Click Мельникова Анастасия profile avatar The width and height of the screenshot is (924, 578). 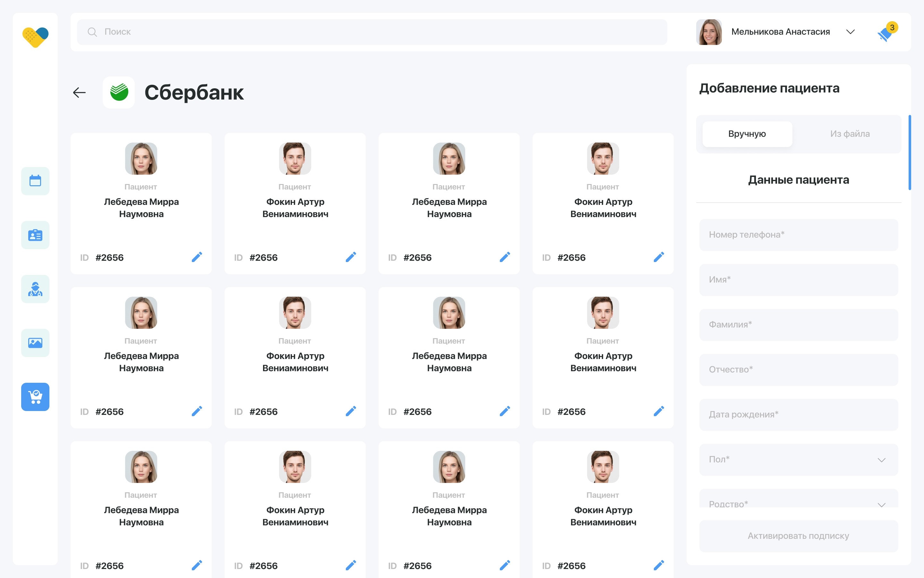click(x=709, y=32)
